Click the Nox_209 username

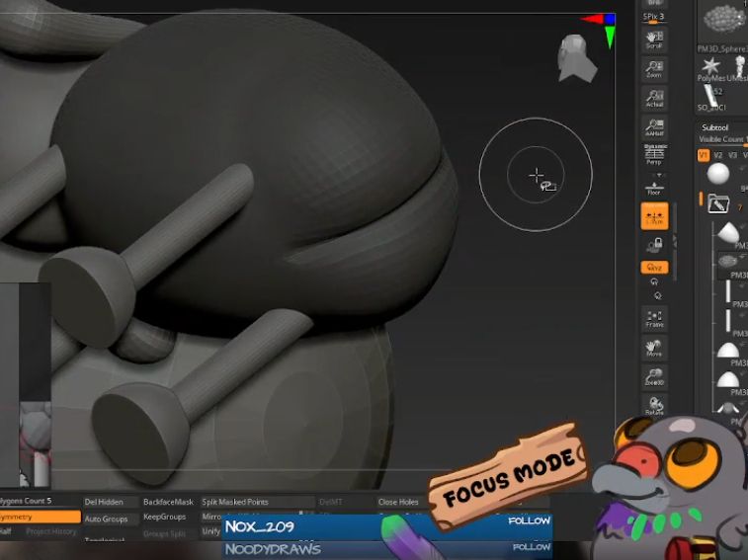[x=260, y=527]
